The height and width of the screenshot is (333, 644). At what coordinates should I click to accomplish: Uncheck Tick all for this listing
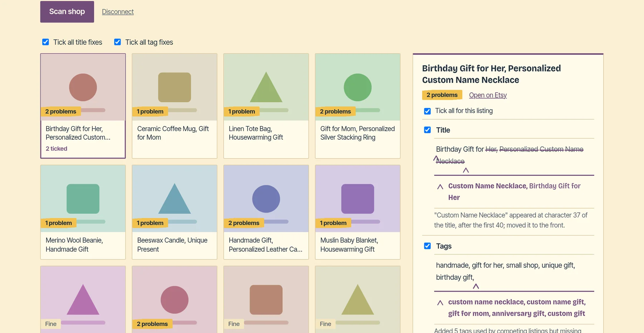[x=427, y=111]
